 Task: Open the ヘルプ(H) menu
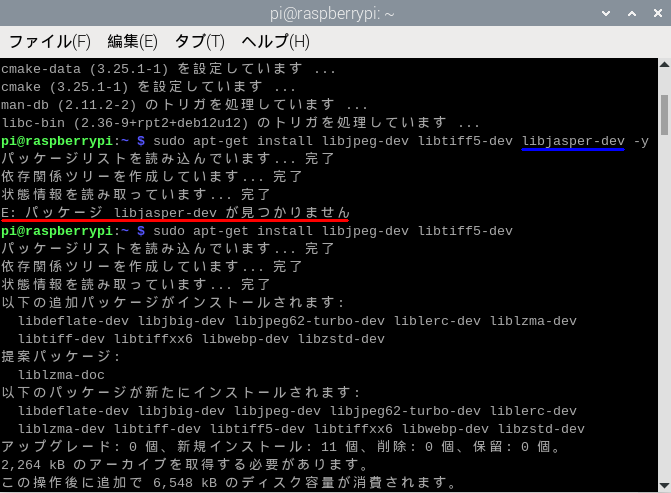click(275, 42)
